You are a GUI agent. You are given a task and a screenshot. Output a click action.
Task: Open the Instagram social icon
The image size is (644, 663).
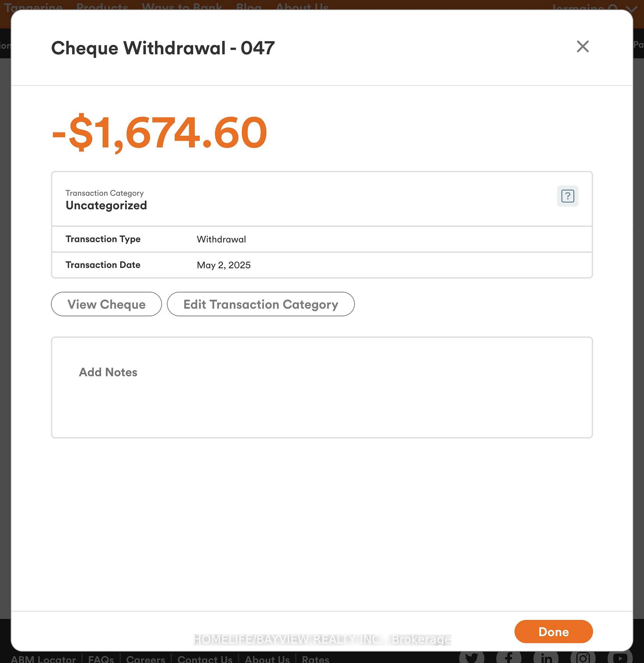click(583, 657)
